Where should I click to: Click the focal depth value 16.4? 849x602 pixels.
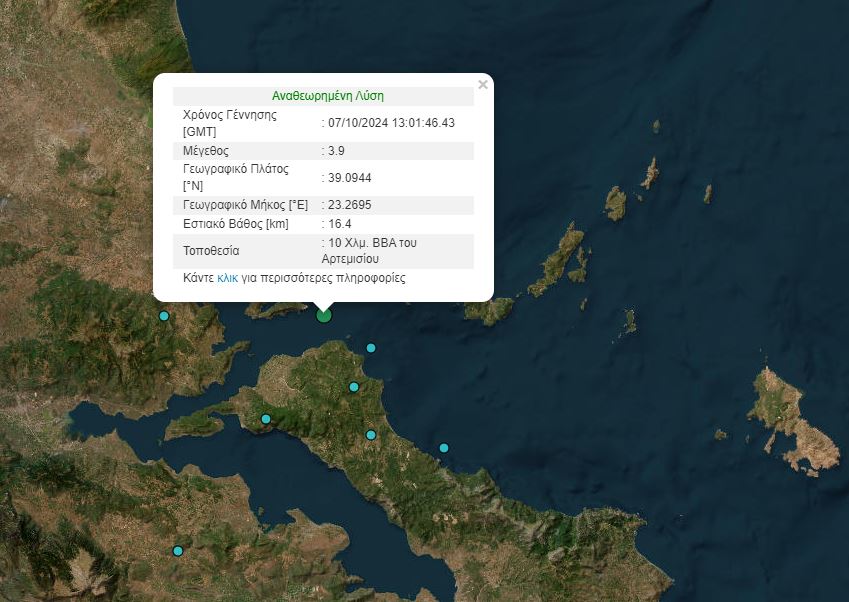tap(339, 224)
